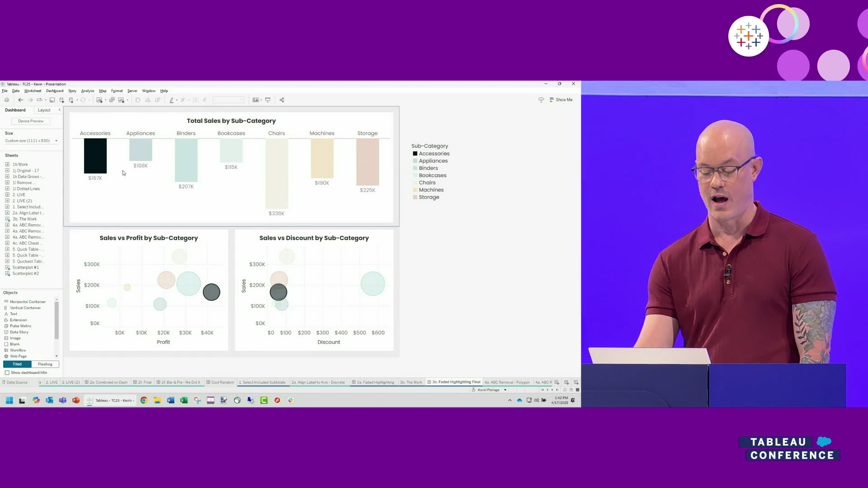Click the Device Preview button

point(31,121)
